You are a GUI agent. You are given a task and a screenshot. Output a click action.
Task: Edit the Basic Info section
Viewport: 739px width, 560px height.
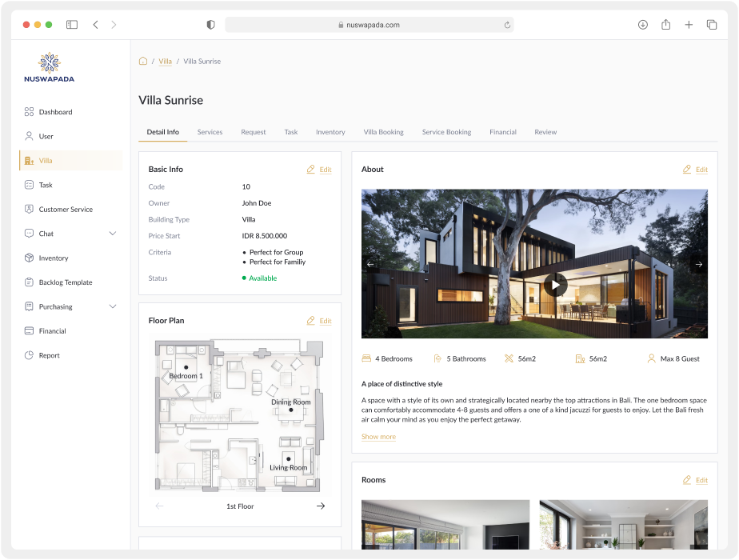point(319,170)
